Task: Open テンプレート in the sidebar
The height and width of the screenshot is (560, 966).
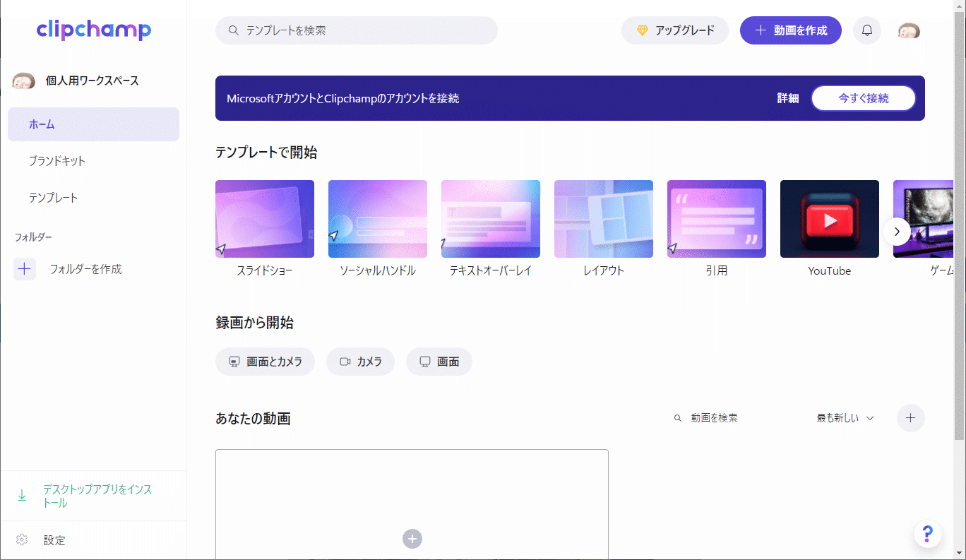Action: (x=53, y=198)
